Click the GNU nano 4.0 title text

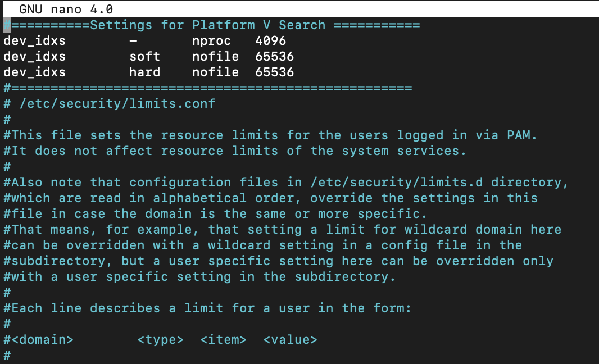[66, 10]
